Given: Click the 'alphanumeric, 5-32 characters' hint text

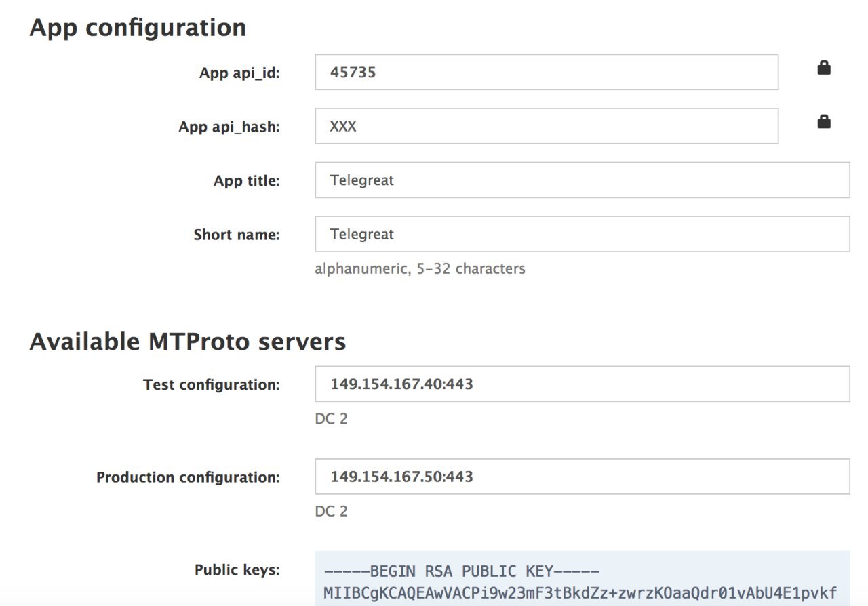Looking at the screenshot, I should pyautogui.click(x=420, y=269).
